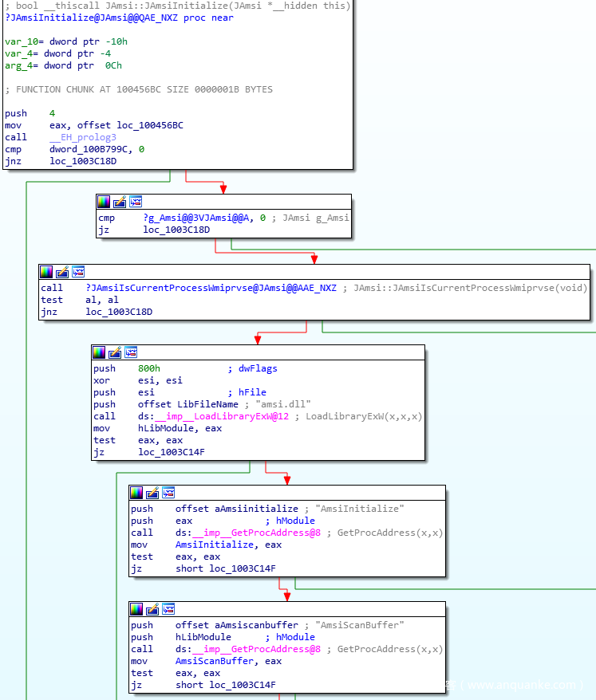Select the __EH_prolog3 call target
This screenshot has height=700, width=596.
82,137
